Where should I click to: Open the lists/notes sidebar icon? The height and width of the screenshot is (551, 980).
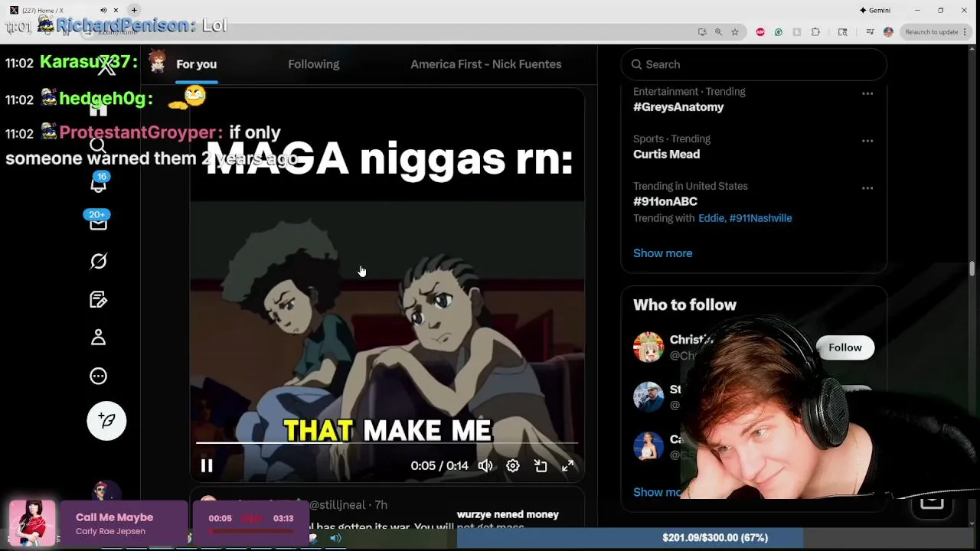pos(98,299)
